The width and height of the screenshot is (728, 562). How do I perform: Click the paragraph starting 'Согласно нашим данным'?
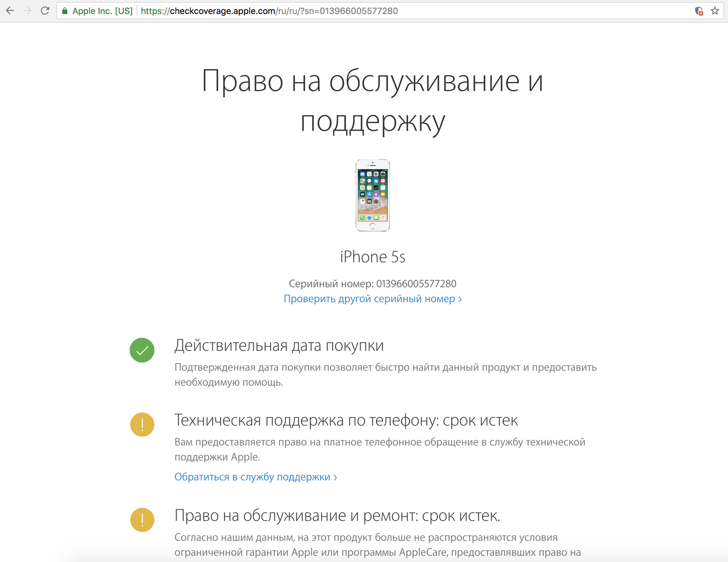tap(378, 545)
